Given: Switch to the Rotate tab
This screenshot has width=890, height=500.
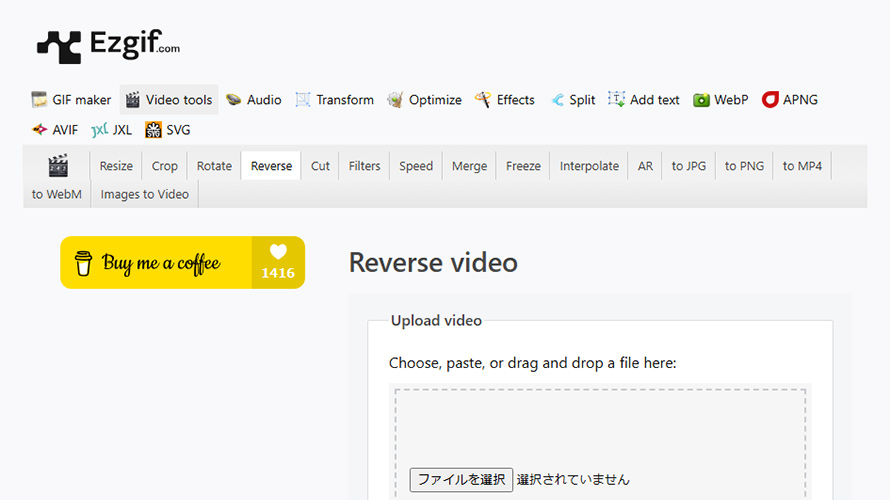Looking at the screenshot, I should [x=215, y=166].
